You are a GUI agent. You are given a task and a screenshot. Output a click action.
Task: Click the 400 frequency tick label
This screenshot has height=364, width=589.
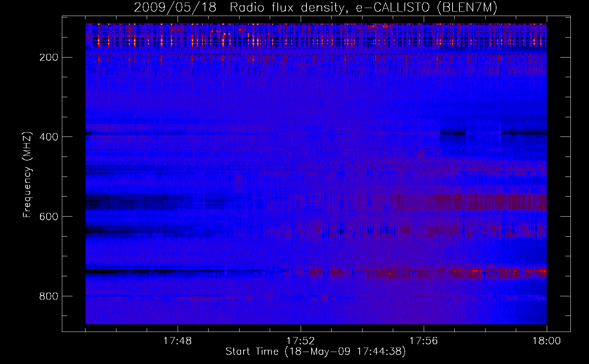[48, 137]
